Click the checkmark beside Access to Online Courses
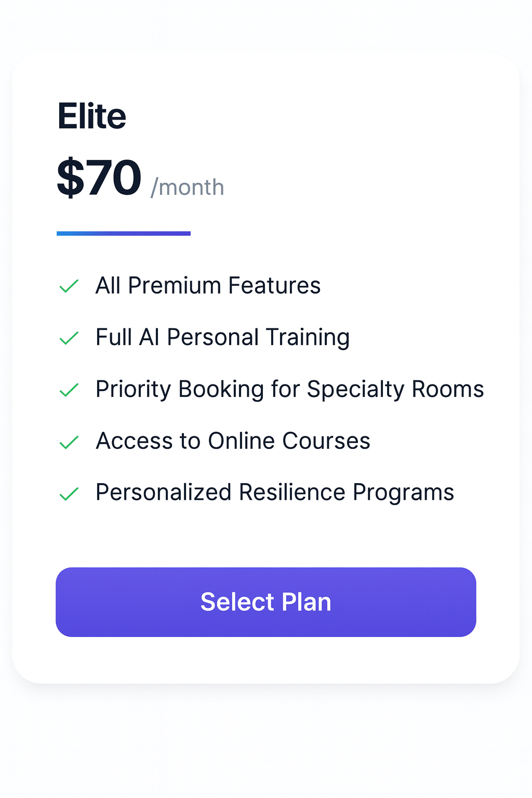 coord(69,442)
